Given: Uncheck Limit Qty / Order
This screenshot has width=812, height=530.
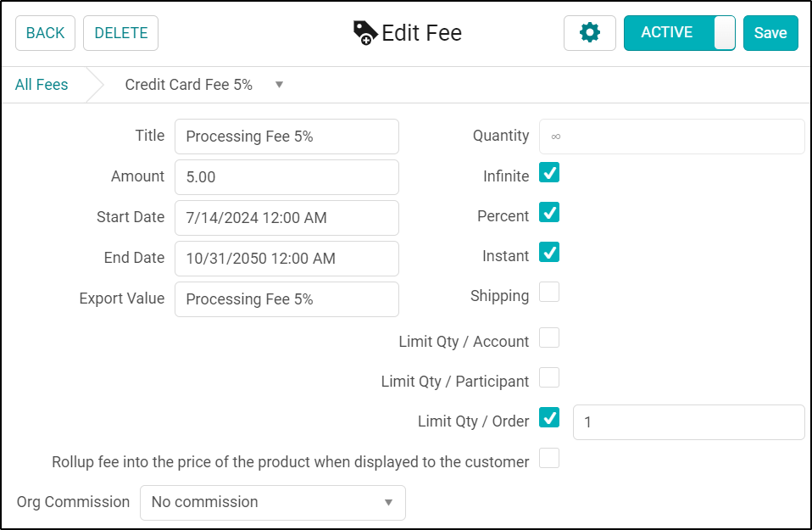Looking at the screenshot, I should click(549, 418).
